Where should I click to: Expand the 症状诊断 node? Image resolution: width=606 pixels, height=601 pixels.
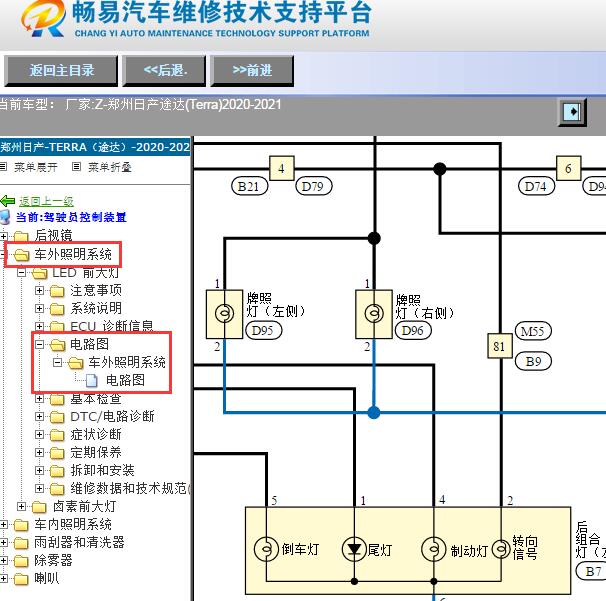[39, 434]
